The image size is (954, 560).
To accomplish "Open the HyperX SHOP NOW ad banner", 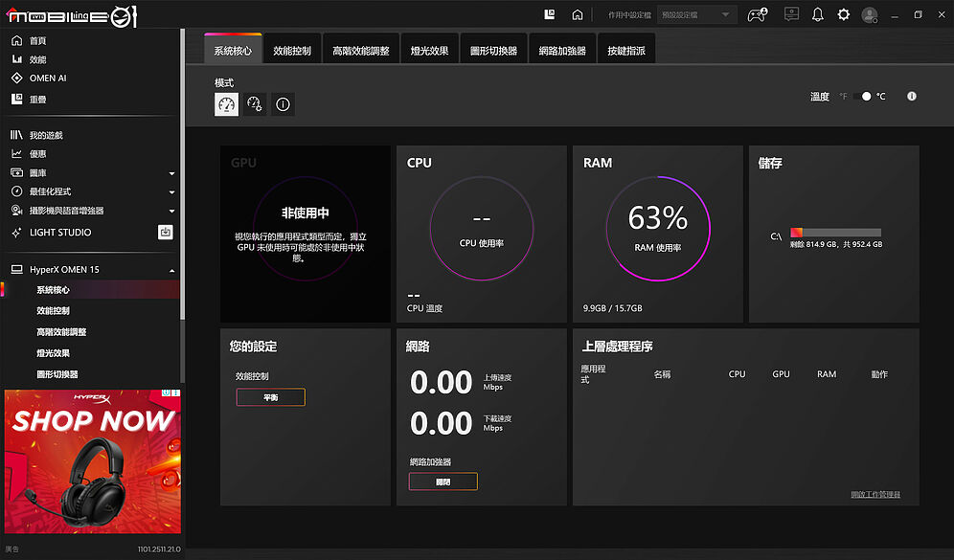I will click(93, 461).
